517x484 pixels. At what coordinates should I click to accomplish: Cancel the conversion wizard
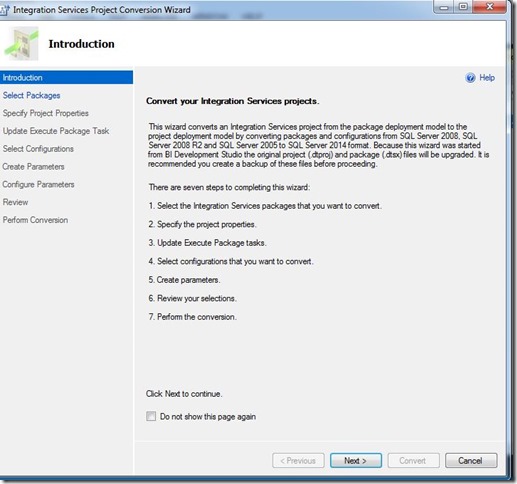pos(471,460)
